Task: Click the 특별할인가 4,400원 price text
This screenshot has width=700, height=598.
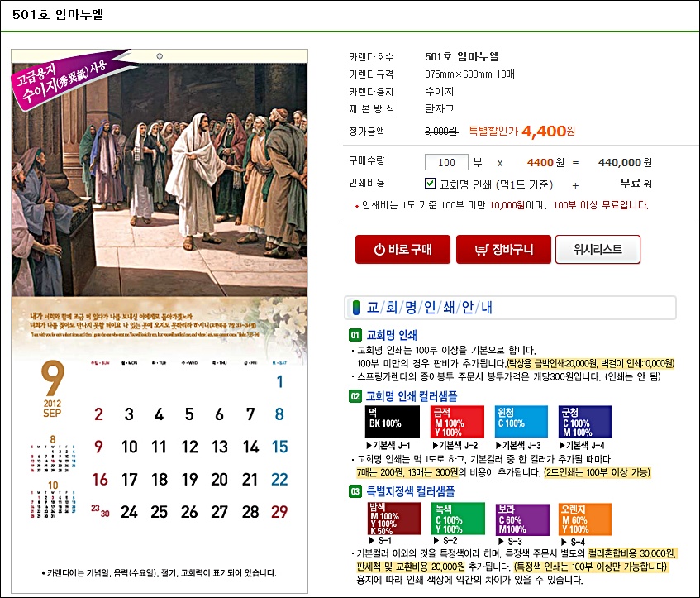Action: coord(521,131)
